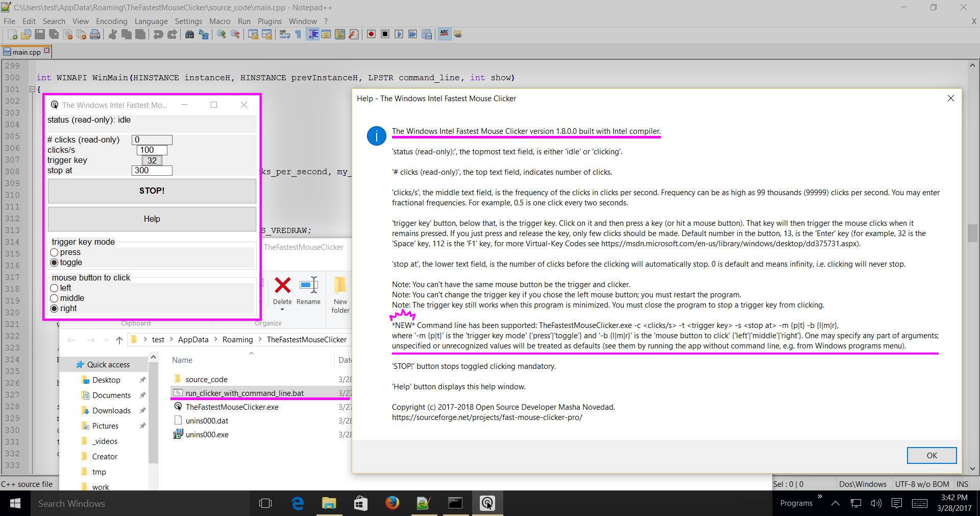This screenshot has height=516, width=980.
Task: Open the volume control in system tray
Action: [x=876, y=503]
